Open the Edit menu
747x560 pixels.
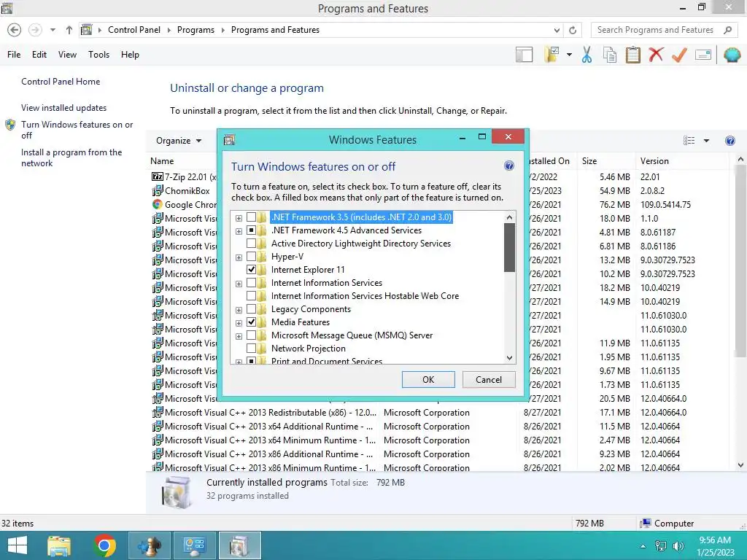[39, 55]
